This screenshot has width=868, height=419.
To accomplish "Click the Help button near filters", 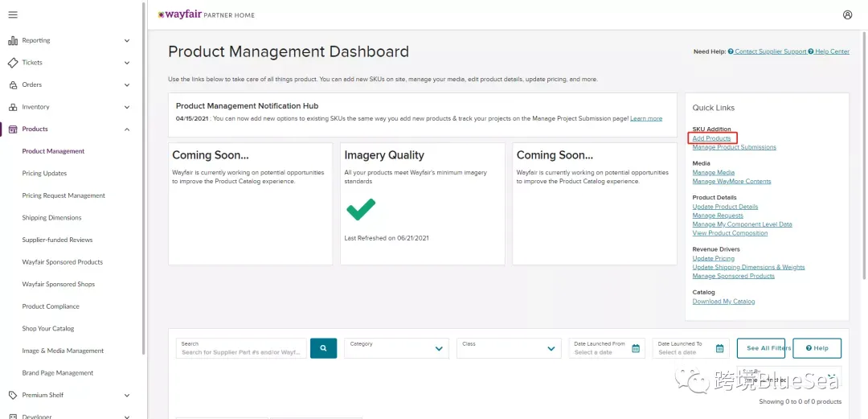I will [817, 348].
